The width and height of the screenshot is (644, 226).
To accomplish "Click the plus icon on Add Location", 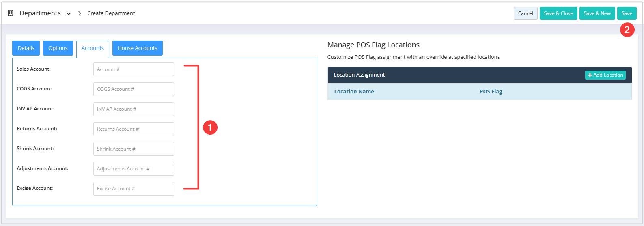I will [x=590, y=75].
